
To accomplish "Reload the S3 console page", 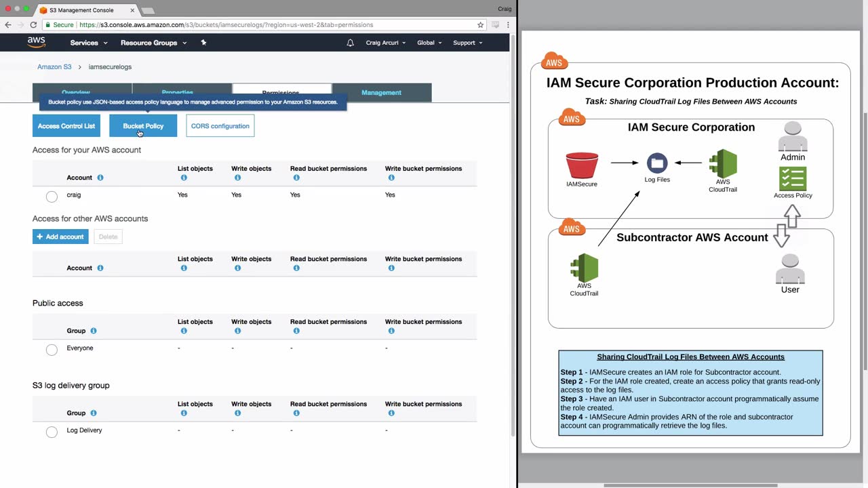I will point(33,24).
